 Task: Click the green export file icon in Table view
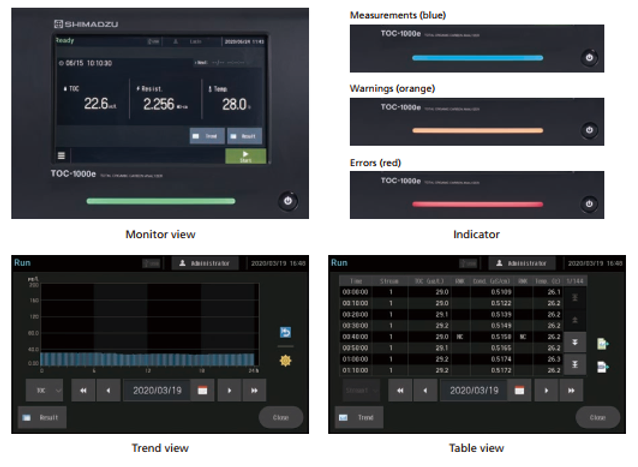[603, 344]
